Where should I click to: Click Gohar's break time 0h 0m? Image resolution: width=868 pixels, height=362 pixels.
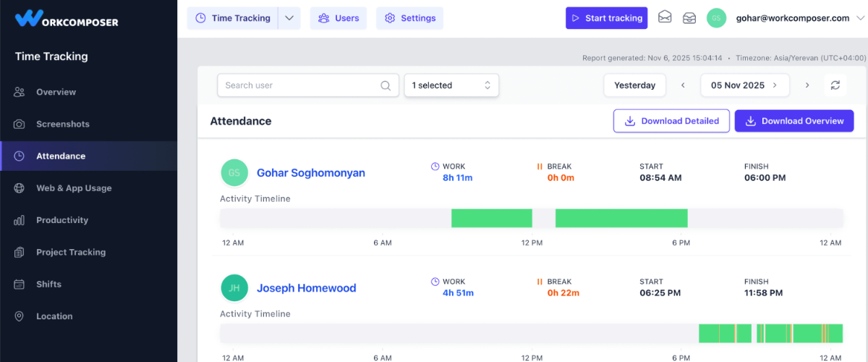pyautogui.click(x=561, y=177)
